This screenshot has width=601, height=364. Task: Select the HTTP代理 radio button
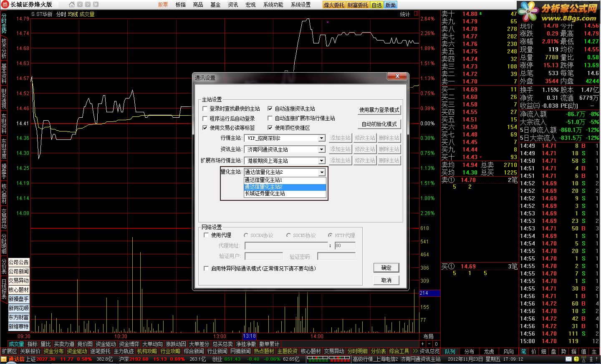[330, 235]
